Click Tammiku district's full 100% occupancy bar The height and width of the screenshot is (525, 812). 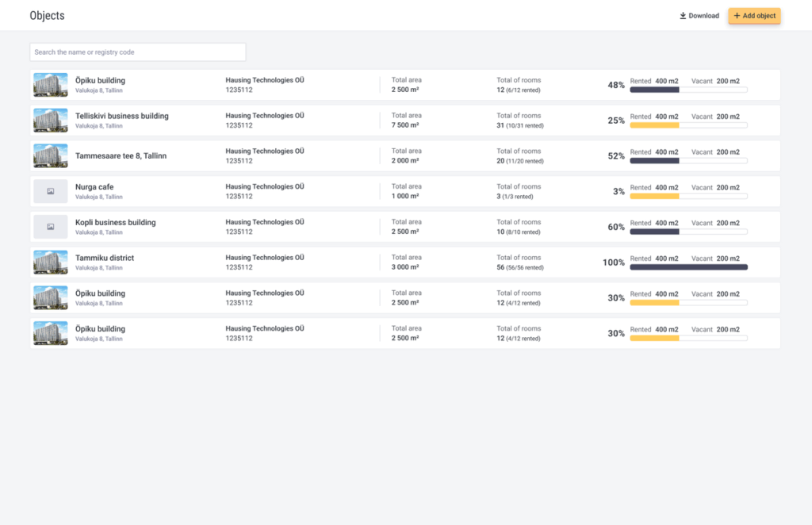[688, 267]
